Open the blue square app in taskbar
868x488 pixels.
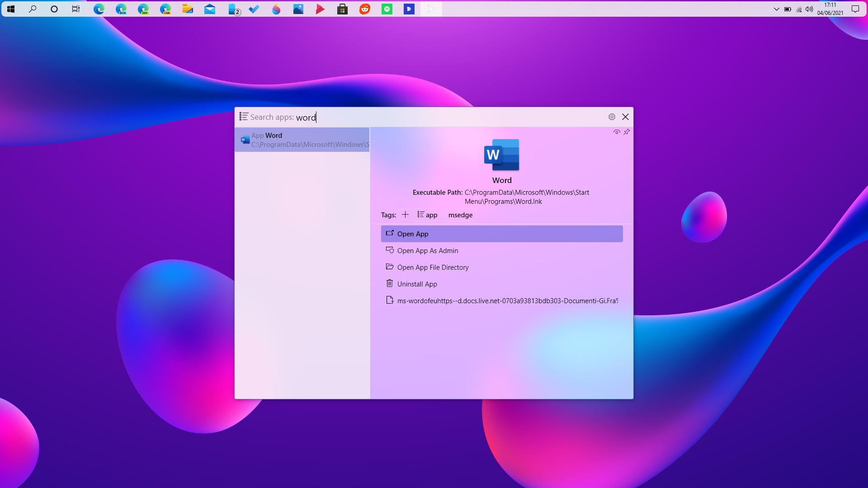[409, 9]
